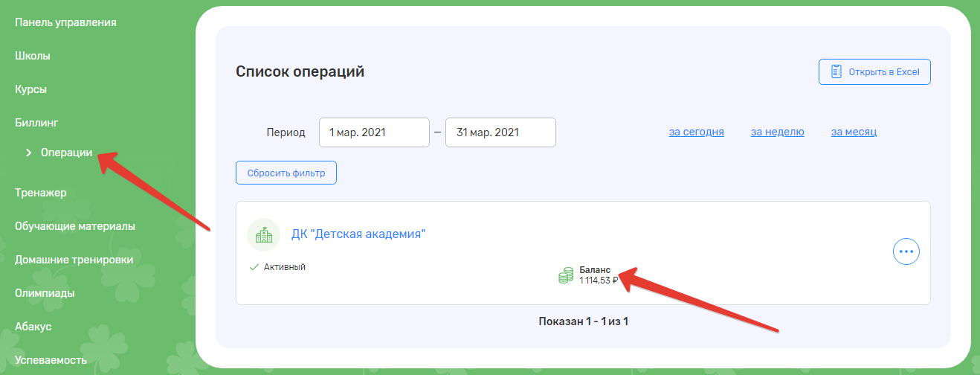Open Обучающие материалы section
Image resolution: width=980 pixels, height=375 pixels.
tap(75, 226)
